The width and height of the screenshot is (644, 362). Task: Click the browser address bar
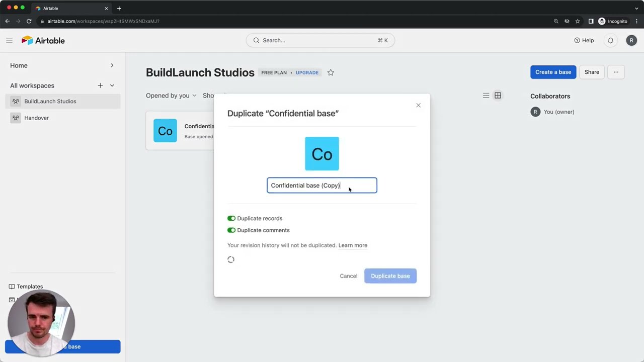[x=292, y=21]
